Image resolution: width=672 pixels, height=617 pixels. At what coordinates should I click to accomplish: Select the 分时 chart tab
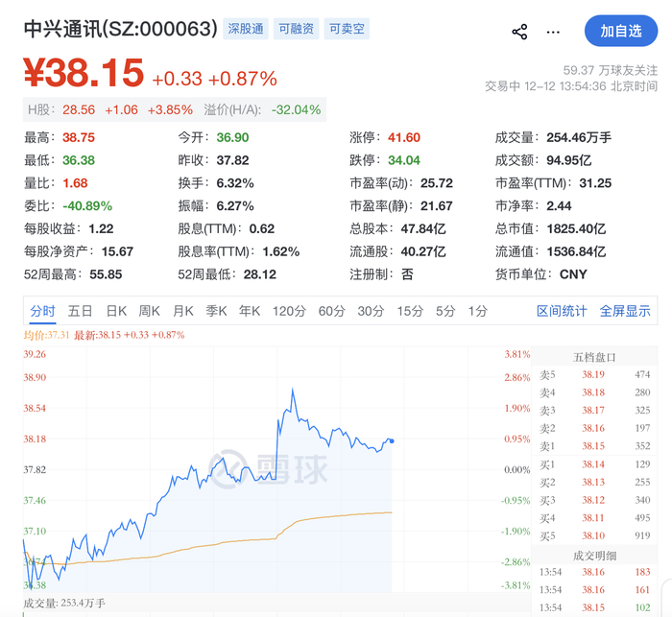coord(42,311)
